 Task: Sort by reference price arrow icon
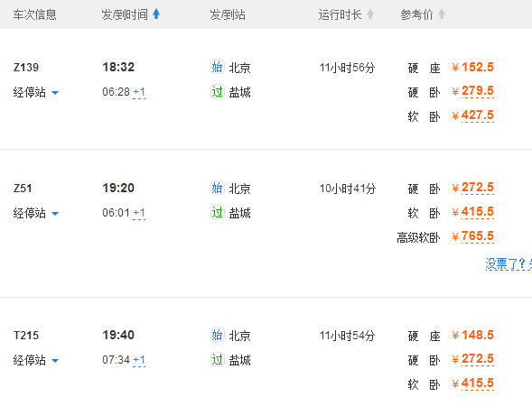pos(442,14)
